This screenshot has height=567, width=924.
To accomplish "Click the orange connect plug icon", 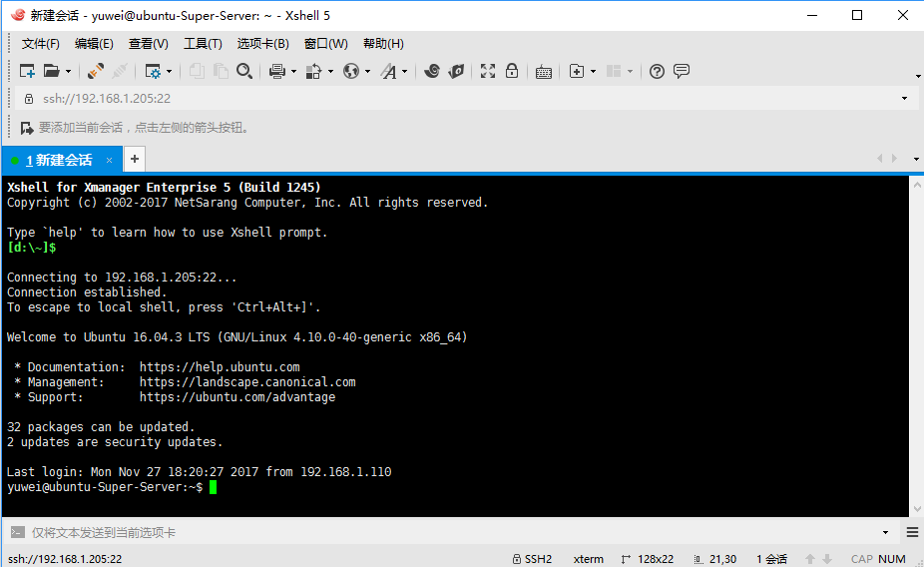I will 96,71.
